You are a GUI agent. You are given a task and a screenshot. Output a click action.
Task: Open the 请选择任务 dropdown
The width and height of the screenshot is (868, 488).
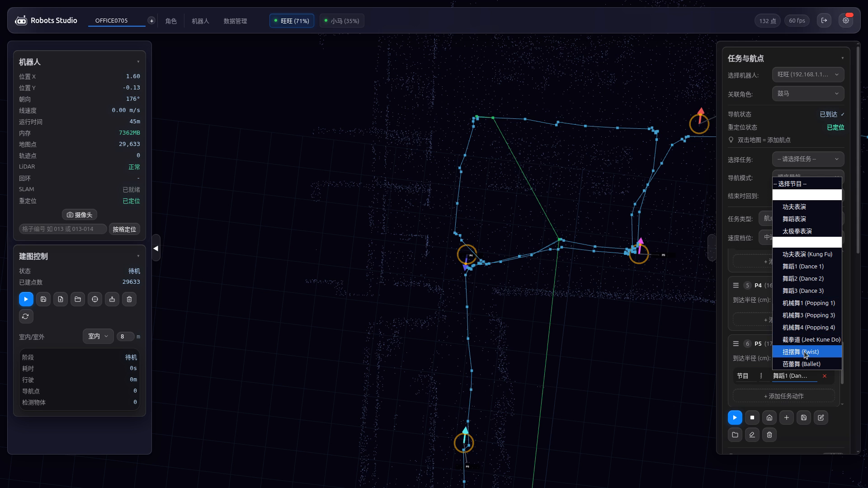pos(808,159)
